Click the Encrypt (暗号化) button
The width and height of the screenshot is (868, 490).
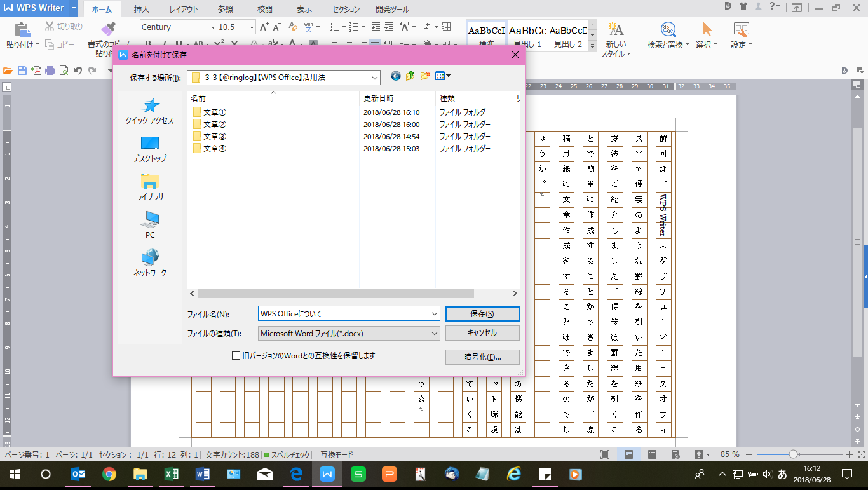482,357
